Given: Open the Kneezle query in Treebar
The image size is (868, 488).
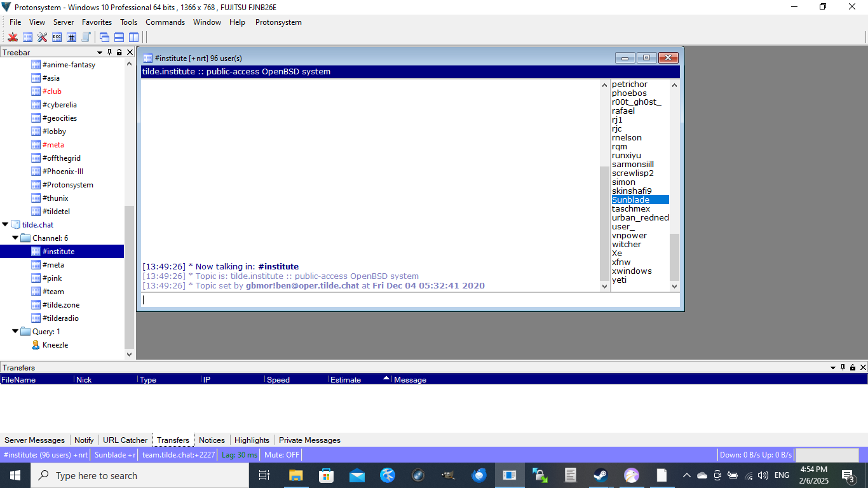Looking at the screenshot, I should 55,345.
